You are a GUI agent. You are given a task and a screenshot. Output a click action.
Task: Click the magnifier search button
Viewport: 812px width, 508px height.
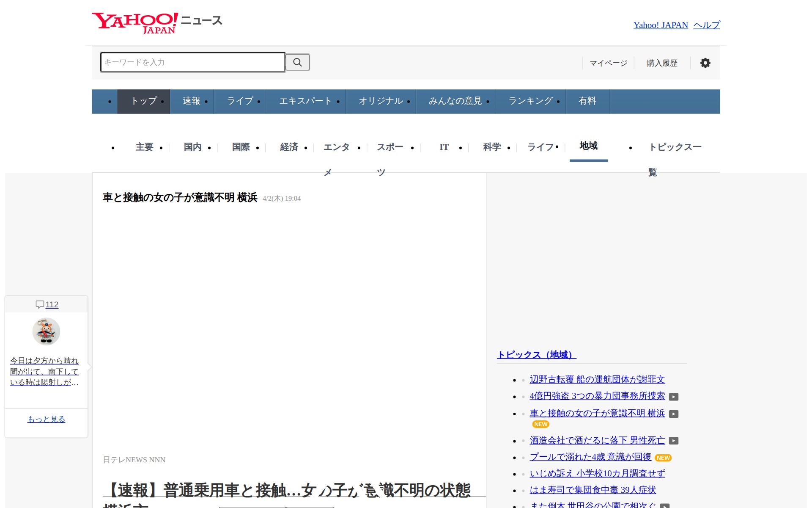tap(297, 62)
